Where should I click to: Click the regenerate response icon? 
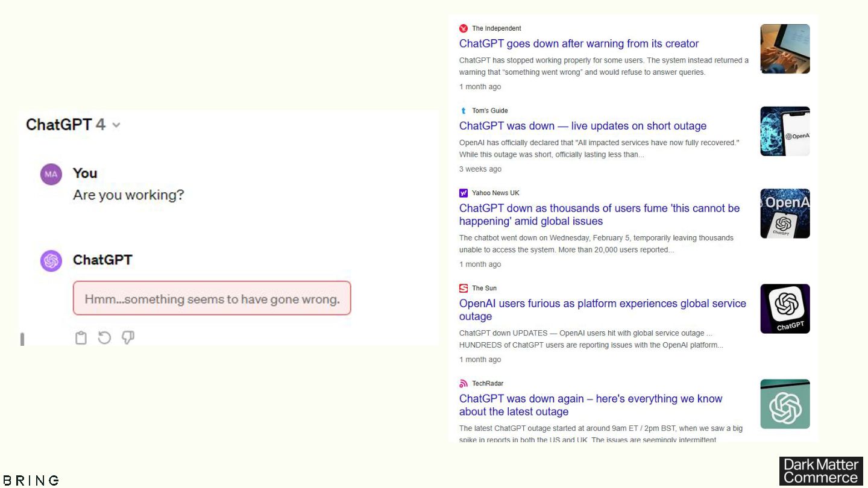tap(105, 337)
